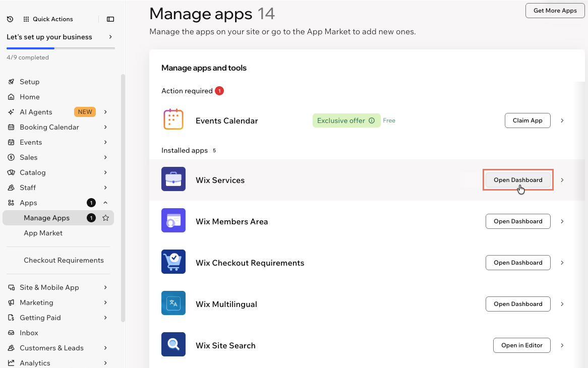
Task: Open Wix Site Search in Editor
Action: 521,345
